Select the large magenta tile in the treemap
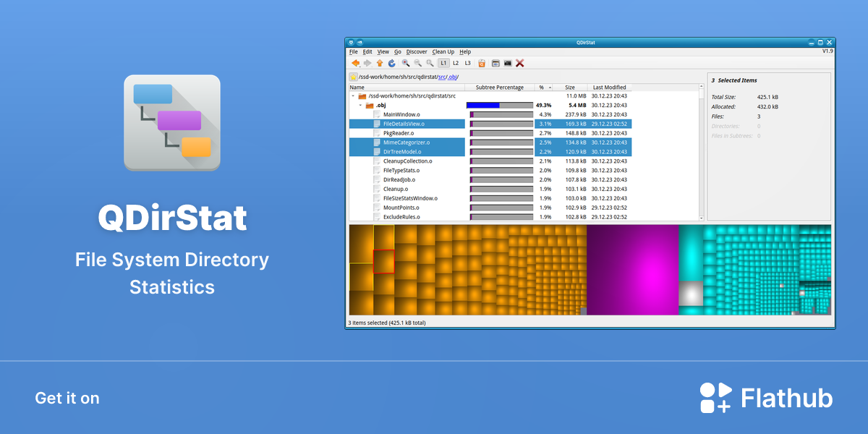Viewport: 868px width, 434px height. [x=633, y=270]
